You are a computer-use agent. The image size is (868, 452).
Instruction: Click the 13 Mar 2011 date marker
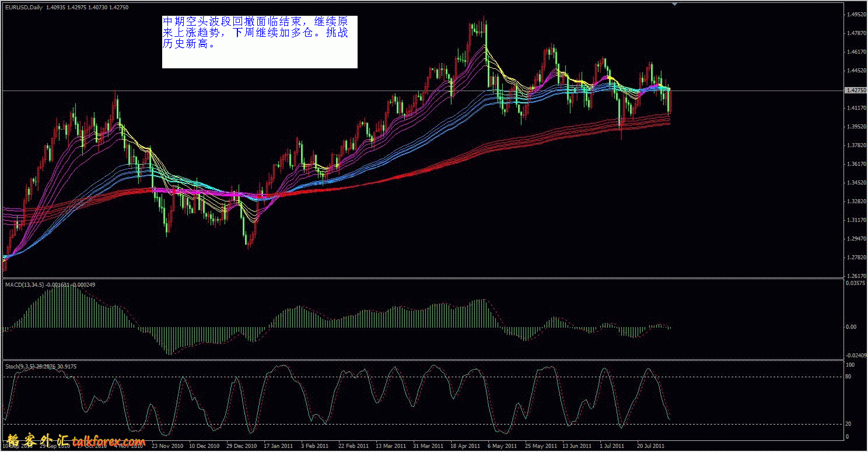[x=391, y=446]
